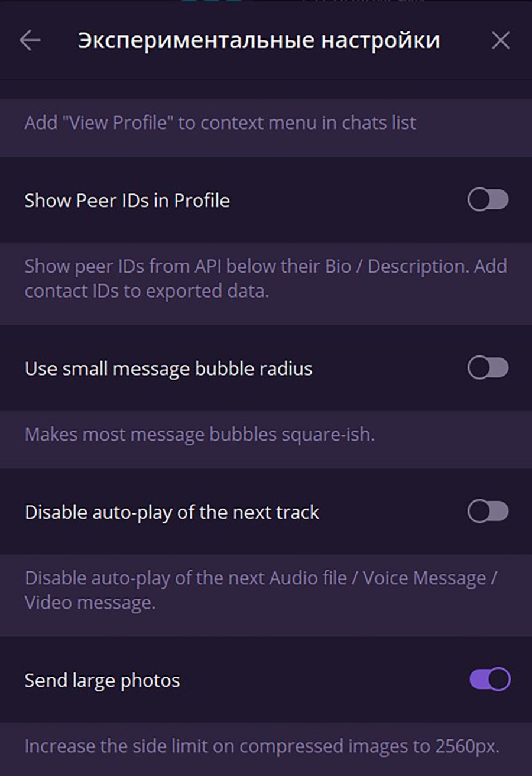Close the experimental settings panel
The width and height of the screenshot is (532, 776).
click(x=501, y=40)
